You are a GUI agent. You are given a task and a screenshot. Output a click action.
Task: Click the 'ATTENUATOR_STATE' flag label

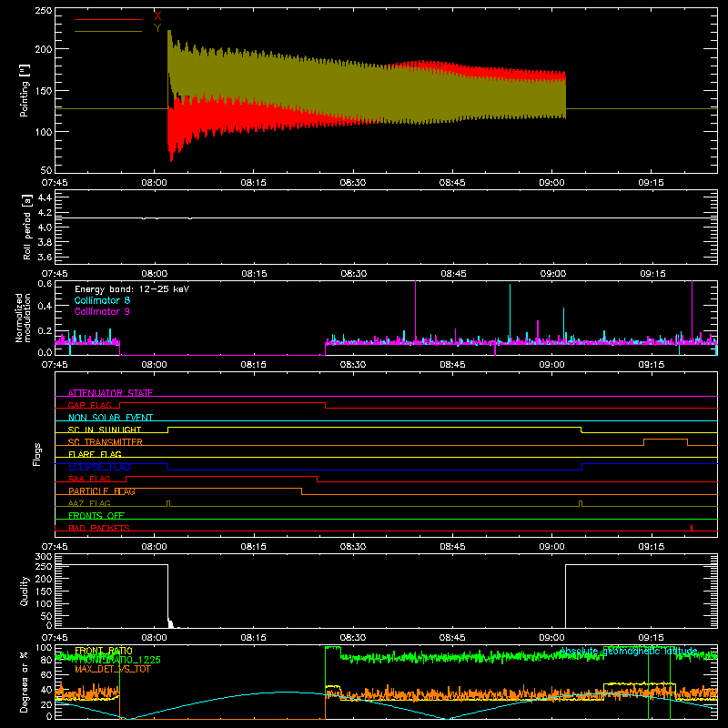110,393
